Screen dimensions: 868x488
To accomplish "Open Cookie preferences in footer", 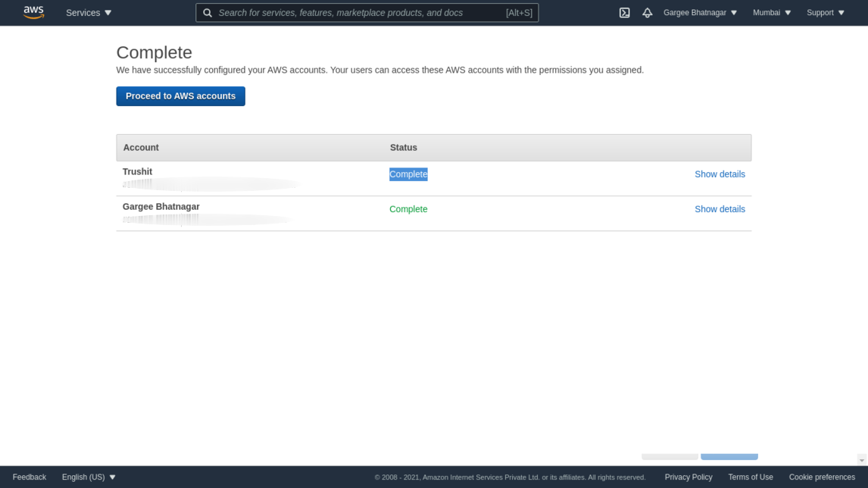I will click(x=822, y=477).
